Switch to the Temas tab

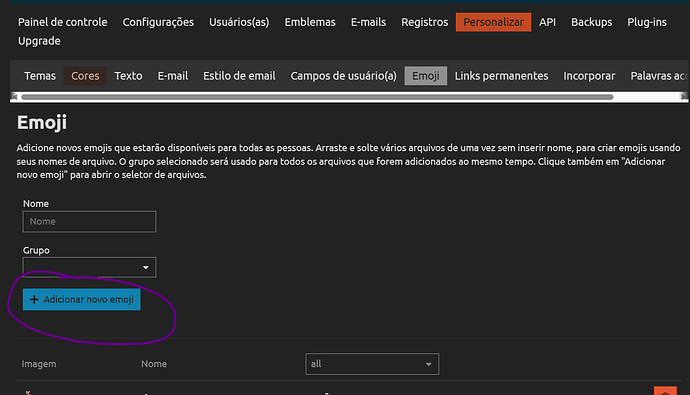(x=40, y=76)
